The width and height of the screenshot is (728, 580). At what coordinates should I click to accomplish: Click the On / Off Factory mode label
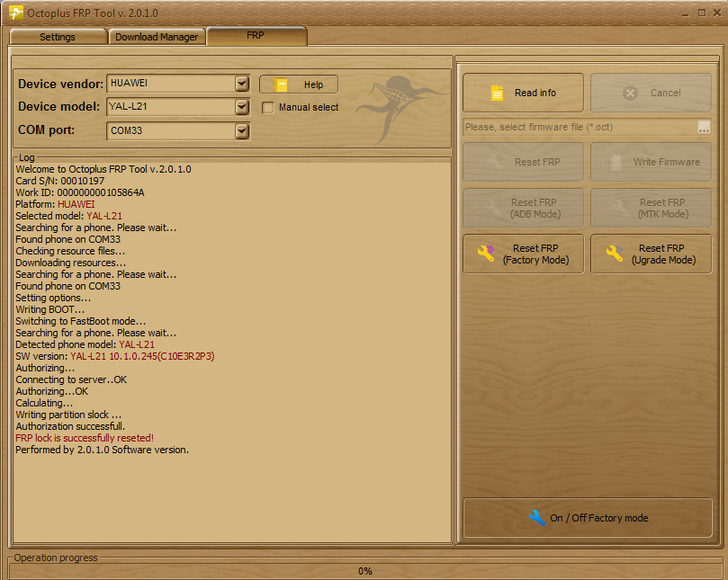[x=599, y=518]
